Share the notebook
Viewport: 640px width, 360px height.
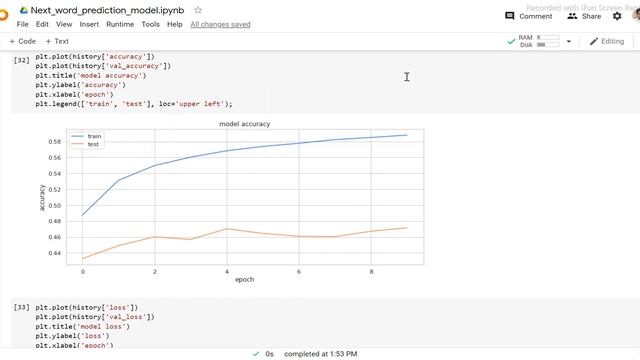click(584, 16)
